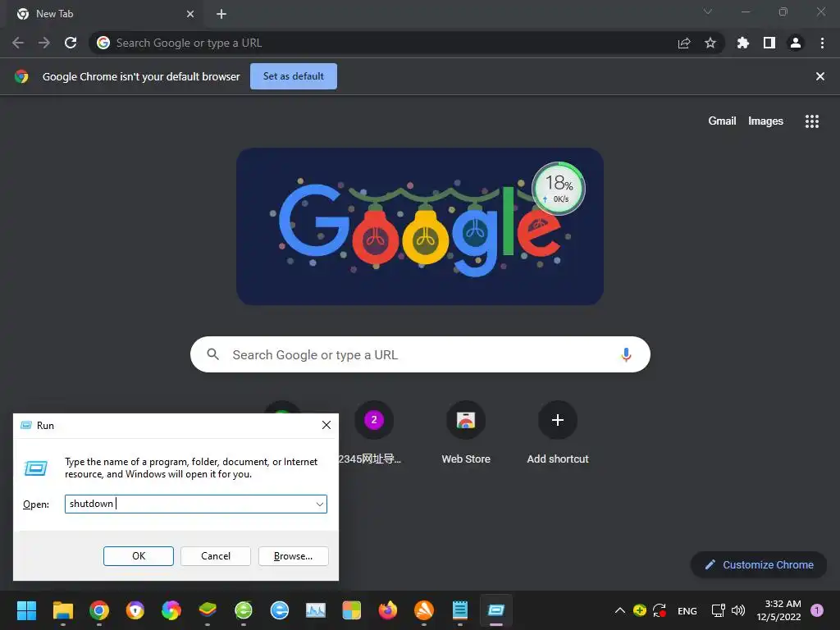
Task: Open Chrome's three-dot menu
Action: pyautogui.click(x=822, y=43)
